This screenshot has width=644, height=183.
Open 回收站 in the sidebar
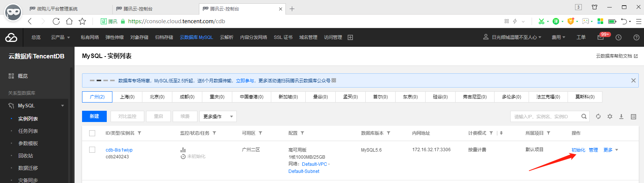point(25,156)
